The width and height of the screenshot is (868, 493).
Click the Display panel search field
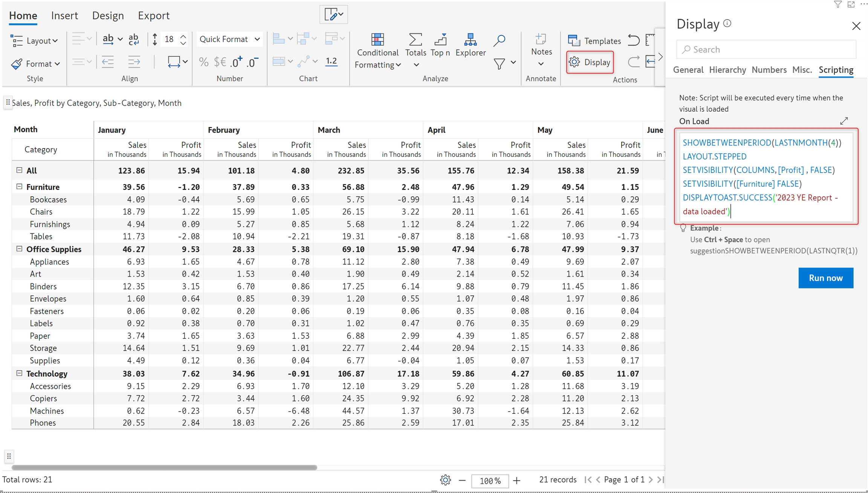pyautogui.click(x=766, y=49)
